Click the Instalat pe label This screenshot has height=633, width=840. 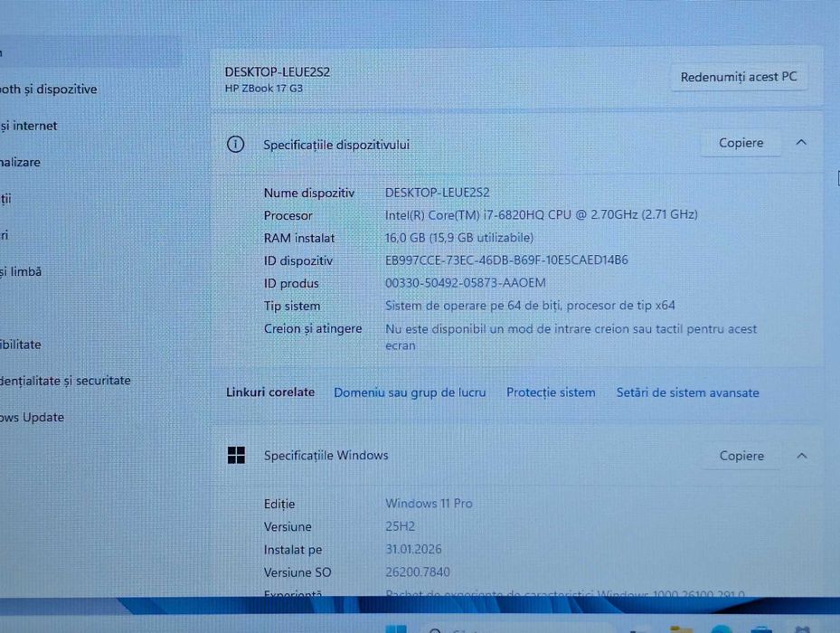292,550
